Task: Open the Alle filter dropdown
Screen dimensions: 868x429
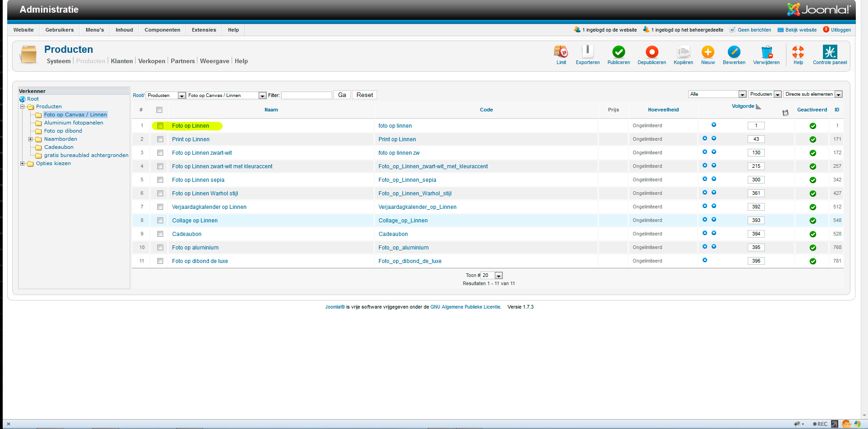Action: (x=717, y=94)
